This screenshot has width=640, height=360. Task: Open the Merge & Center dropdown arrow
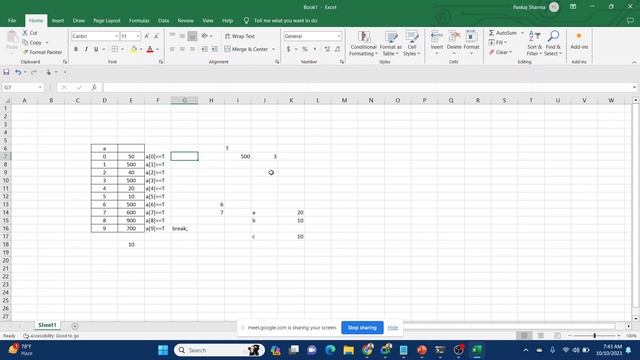pyautogui.click(x=273, y=49)
